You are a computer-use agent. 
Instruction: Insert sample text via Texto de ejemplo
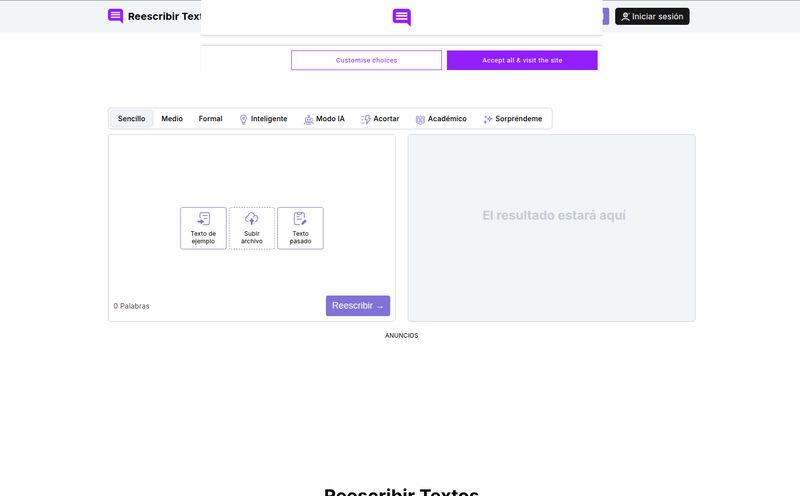coord(203,228)
